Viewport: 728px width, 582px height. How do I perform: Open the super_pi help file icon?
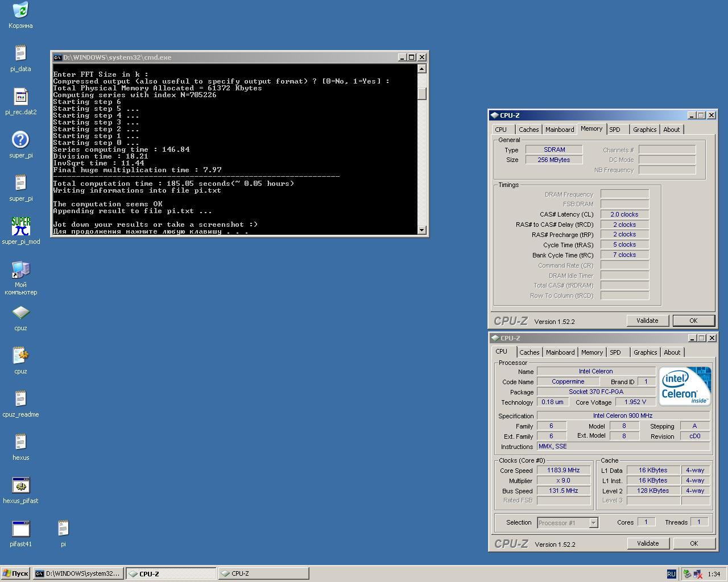pyautogui.click(x=20, y=140)
